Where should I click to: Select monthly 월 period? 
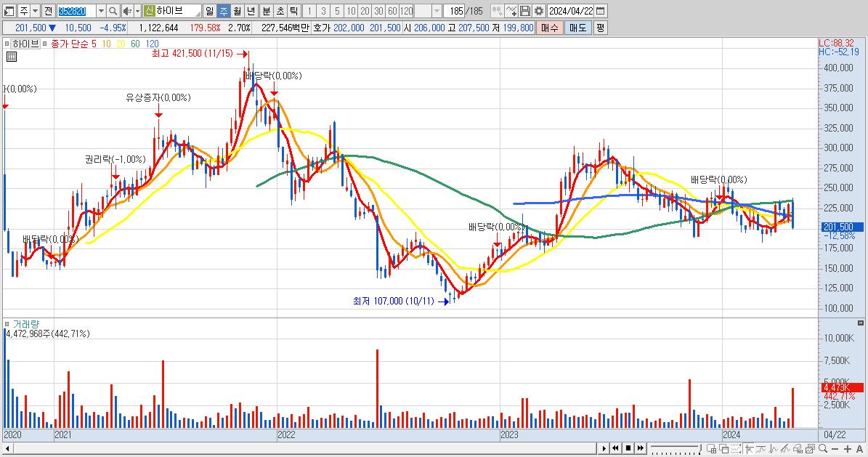coord(237,10)
